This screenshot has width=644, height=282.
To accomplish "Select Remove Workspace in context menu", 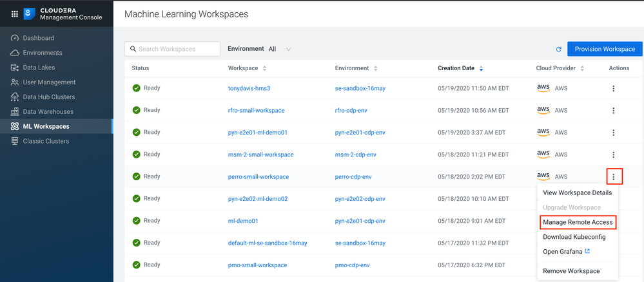I will (571, 271).
